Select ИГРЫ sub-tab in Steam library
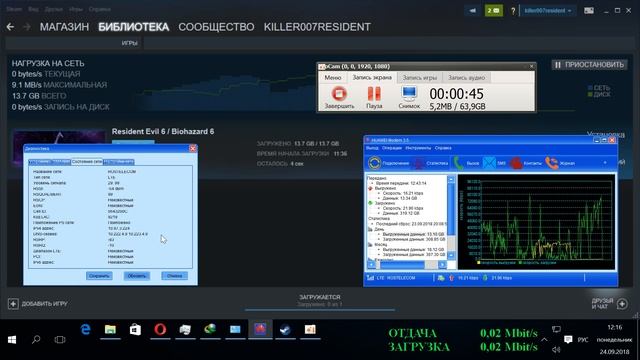 [129, 43]
